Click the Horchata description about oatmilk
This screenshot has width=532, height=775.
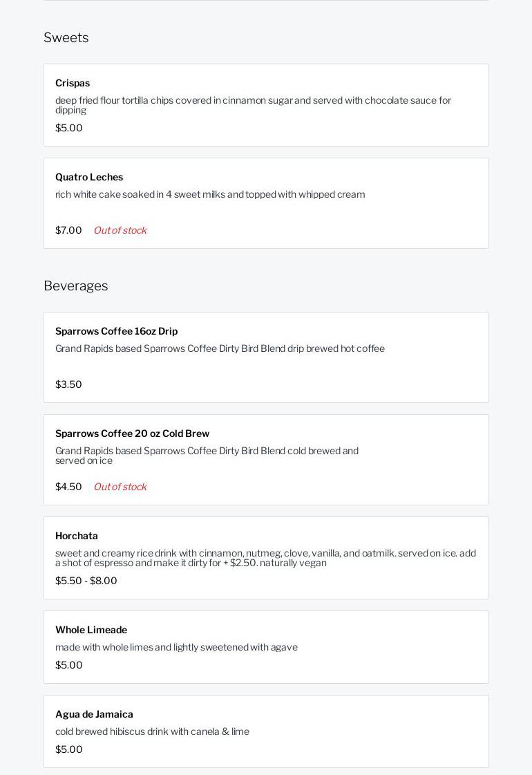(265, 558)
